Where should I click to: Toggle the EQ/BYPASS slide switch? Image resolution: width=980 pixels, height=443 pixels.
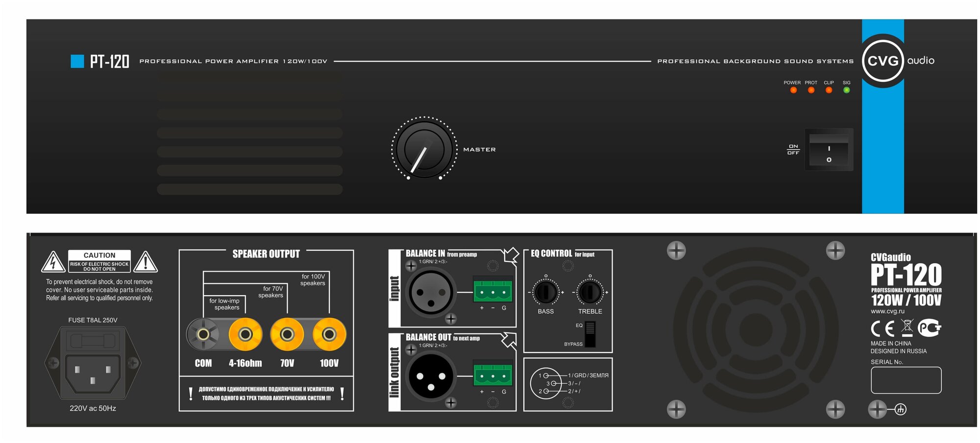click(x=590, y=334)
